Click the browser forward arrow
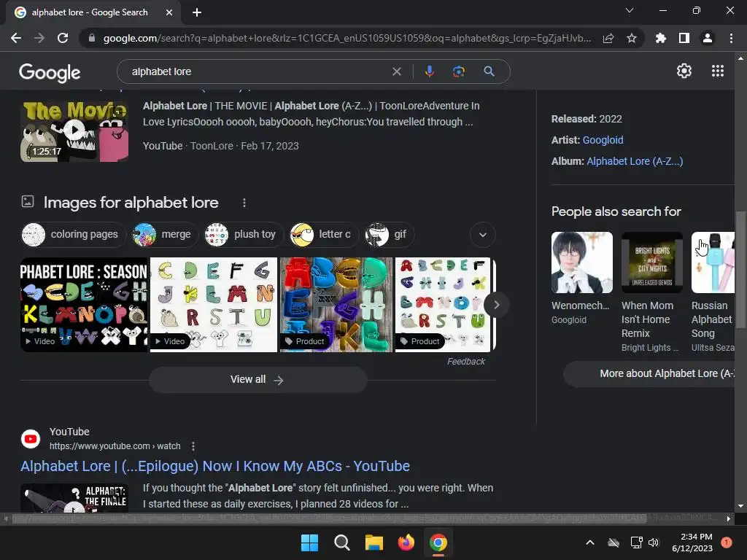747x560 pixels. [x=39, y=38]
